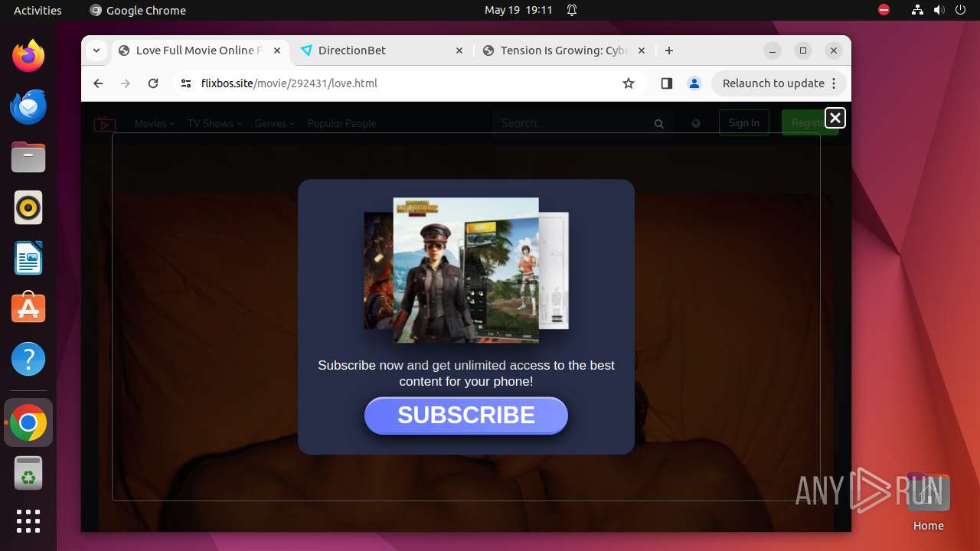Click the notification bell icon in top bar
980x551 pixels.
pyautogui.click(x=572, y=10)
